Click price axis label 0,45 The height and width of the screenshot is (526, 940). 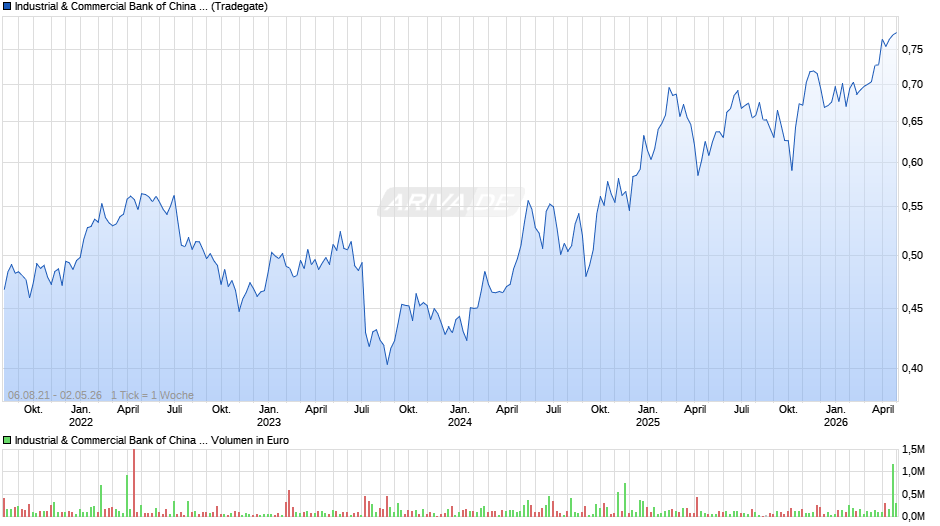(912, 308)
